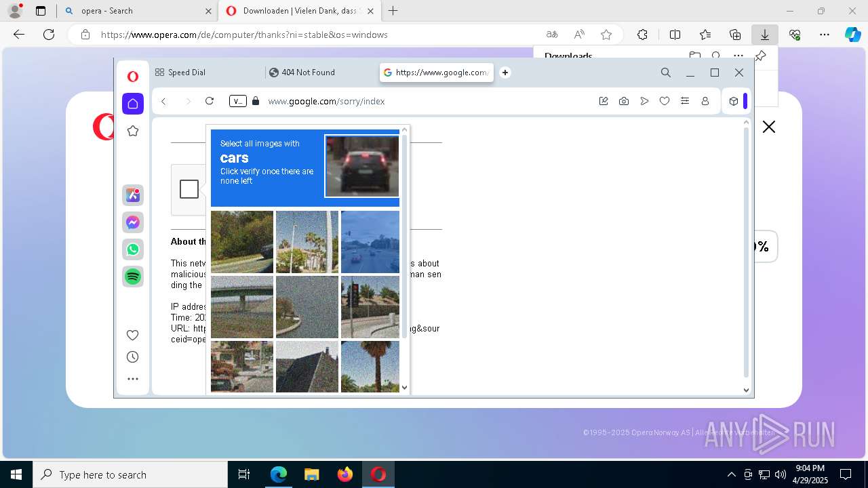Close the 'opera - Search' Edge tab
The height and width of the screenshot is (488, 868).
[208, 11]
